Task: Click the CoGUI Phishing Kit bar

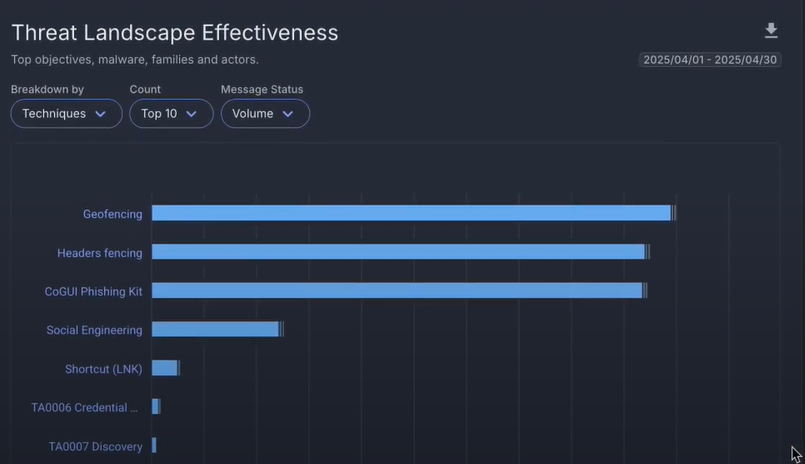Action: point(396,291)
